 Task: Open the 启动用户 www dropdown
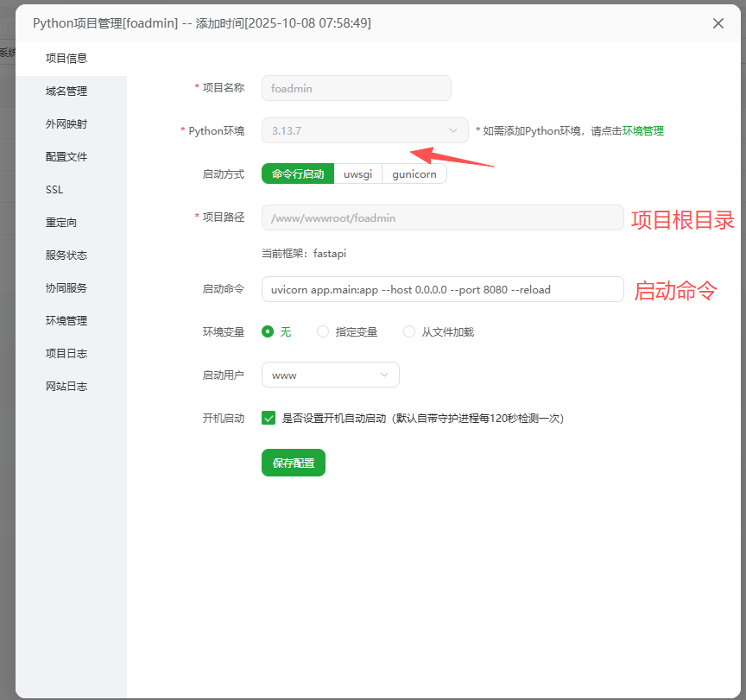pos(330,375)
